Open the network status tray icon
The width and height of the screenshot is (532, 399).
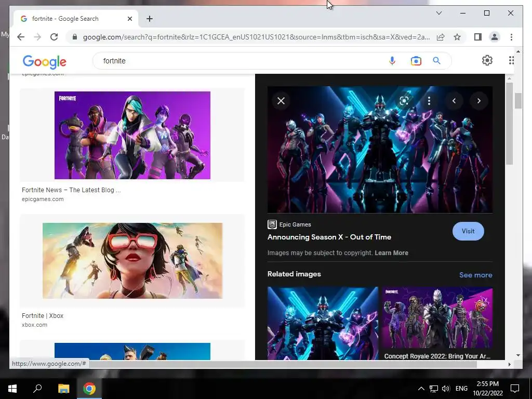click(x=434, y=389)
